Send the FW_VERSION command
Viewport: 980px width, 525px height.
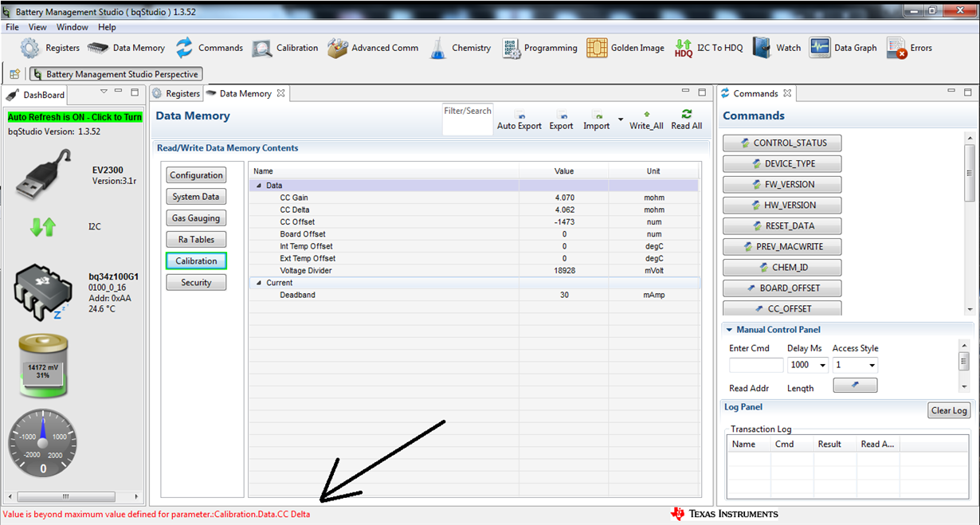pyautogui.click(x=782, y=185)
